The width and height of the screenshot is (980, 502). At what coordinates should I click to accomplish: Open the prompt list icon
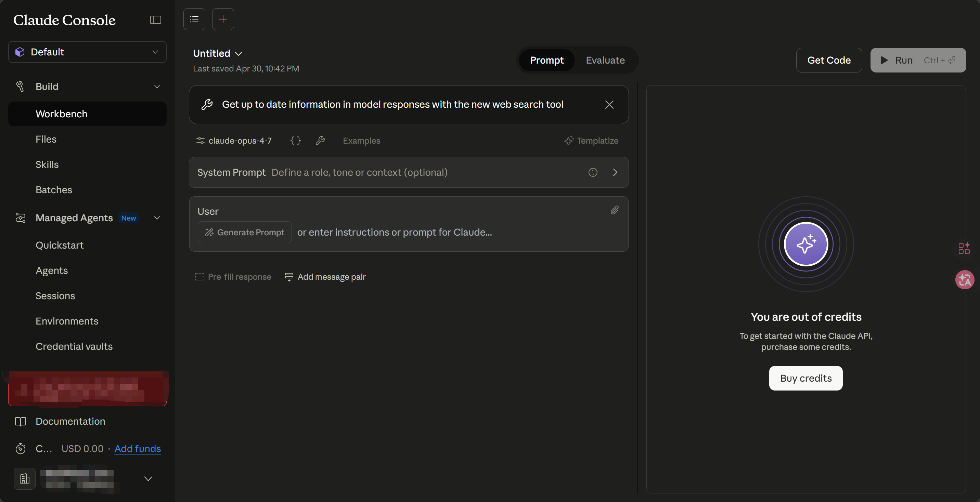194,19
